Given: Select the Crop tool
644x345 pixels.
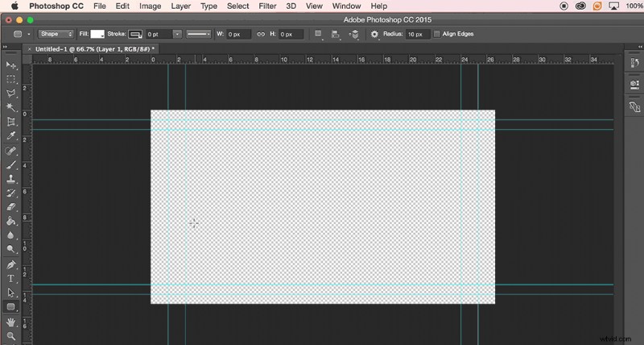Looking at the screenshot, I should pyautogui.click(x=11, y=122).
